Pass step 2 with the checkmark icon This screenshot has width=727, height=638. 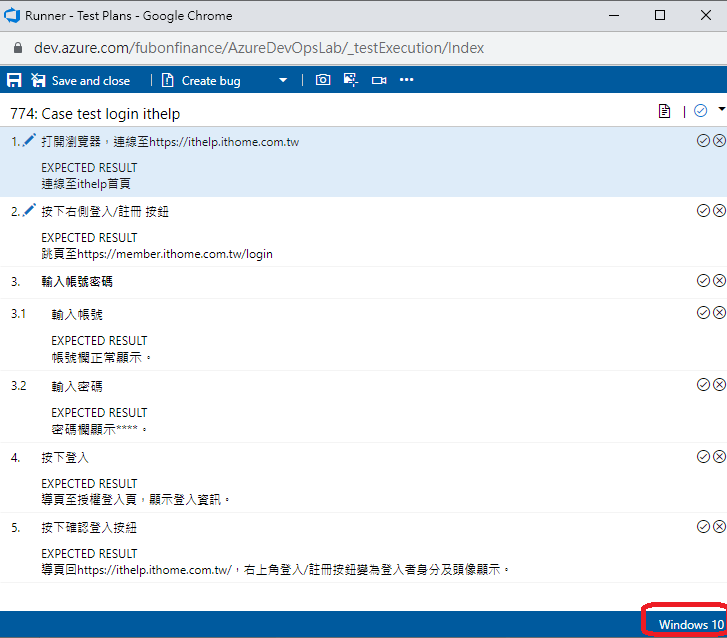pyautogui.click(x=703, y=211)
